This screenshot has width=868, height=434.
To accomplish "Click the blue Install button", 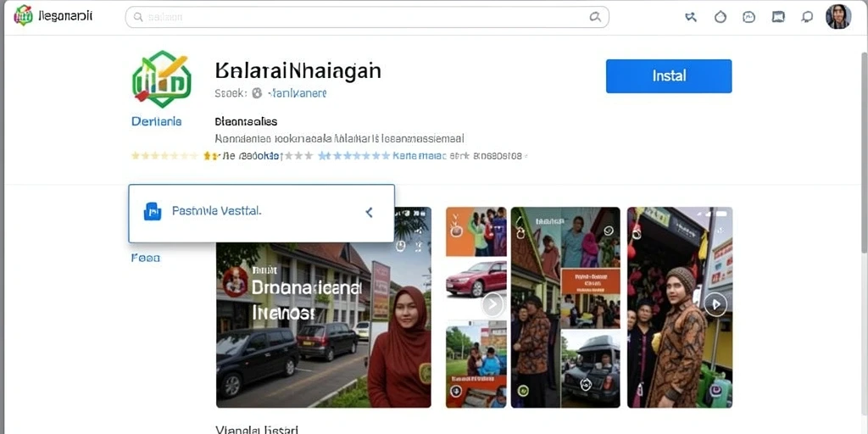I will click(669, 75).
